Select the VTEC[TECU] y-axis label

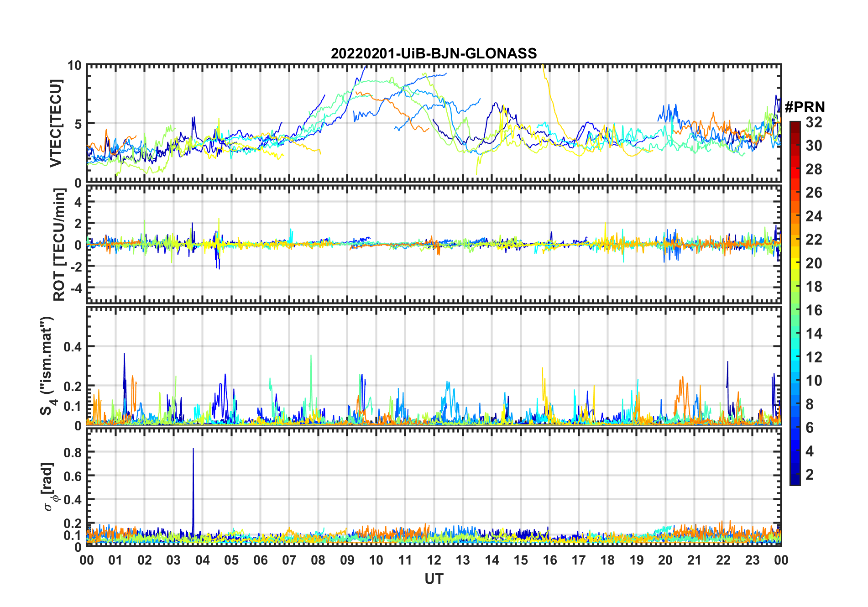56,124
